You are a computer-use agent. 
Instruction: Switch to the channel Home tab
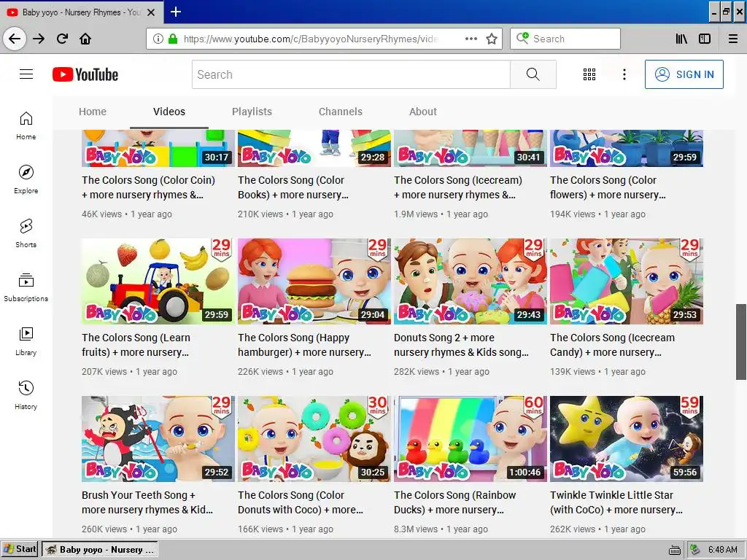click(x=93, y=112)
